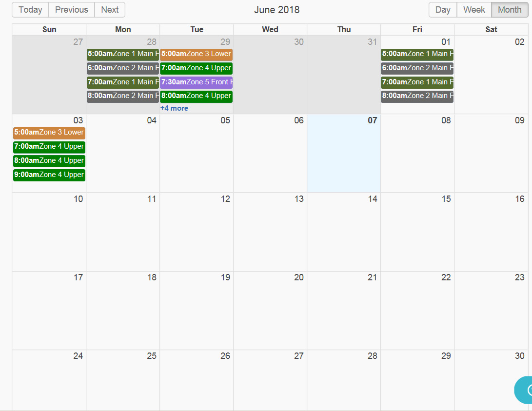This screenshot has height=411, width=532.
Task: Click day number 04 on Monday
Action: coord(152,120)
